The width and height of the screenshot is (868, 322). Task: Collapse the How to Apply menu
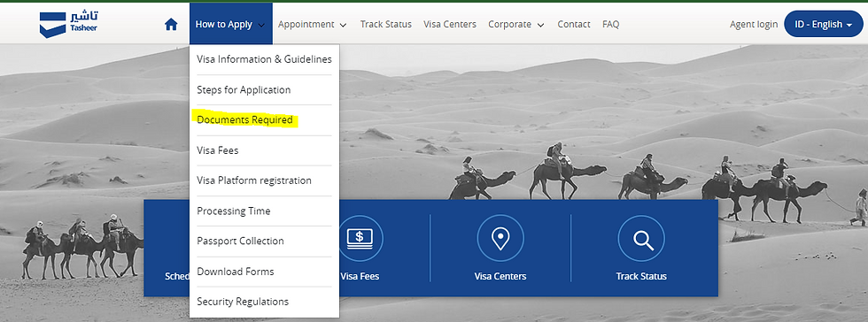(231, 24)
